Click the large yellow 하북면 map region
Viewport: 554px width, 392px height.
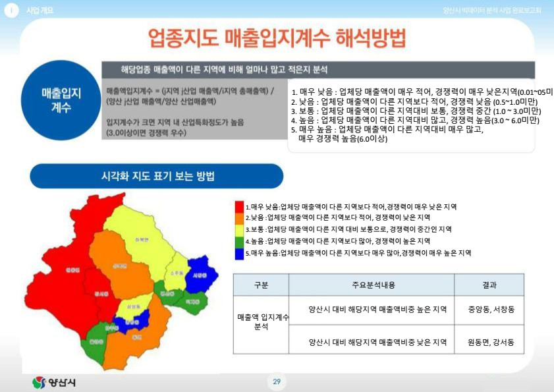click(142, 240)
